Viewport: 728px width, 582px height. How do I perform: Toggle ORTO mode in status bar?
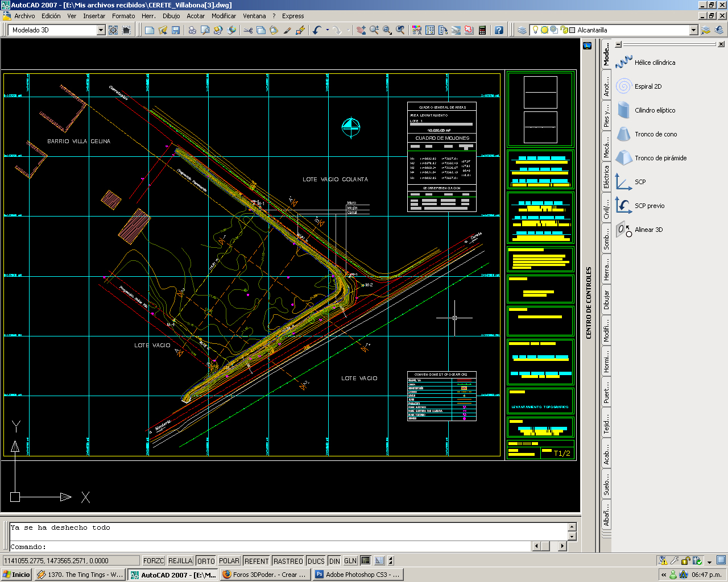[x=206, y=561]
